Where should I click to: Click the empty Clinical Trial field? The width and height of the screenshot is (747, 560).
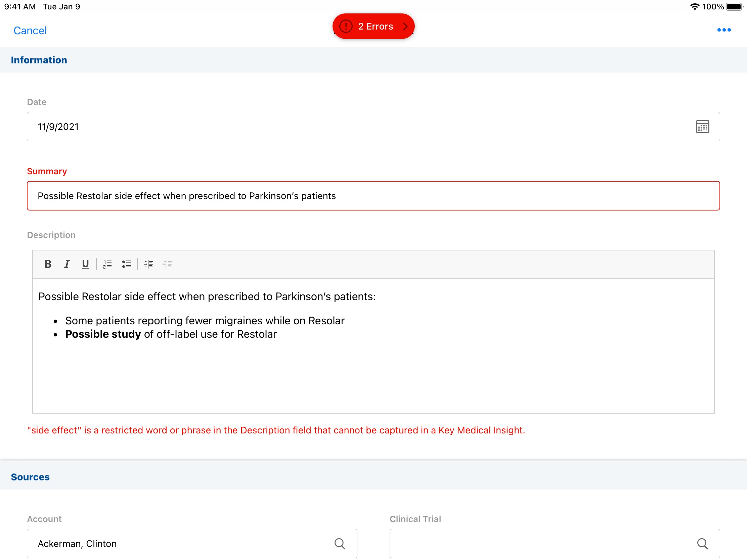pos(540,544)
